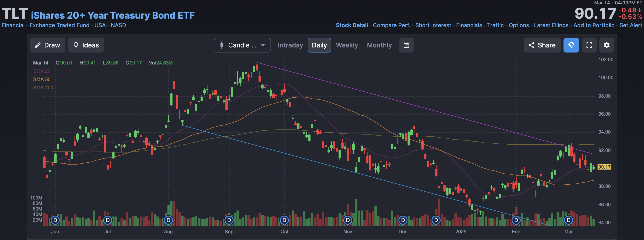Toggle fullscreen chart view
The height and width of the screenshot is (240, 644).
pyautogui.click(x=589, y=45)
